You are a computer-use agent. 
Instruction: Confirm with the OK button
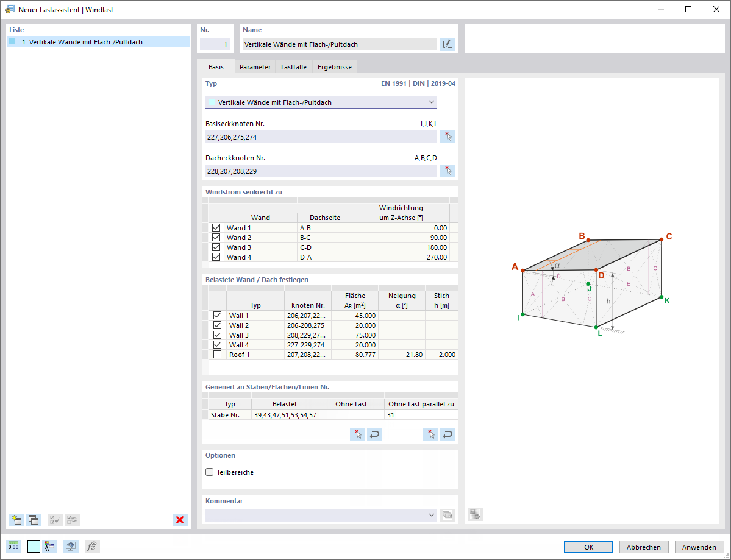click(588, 547)
